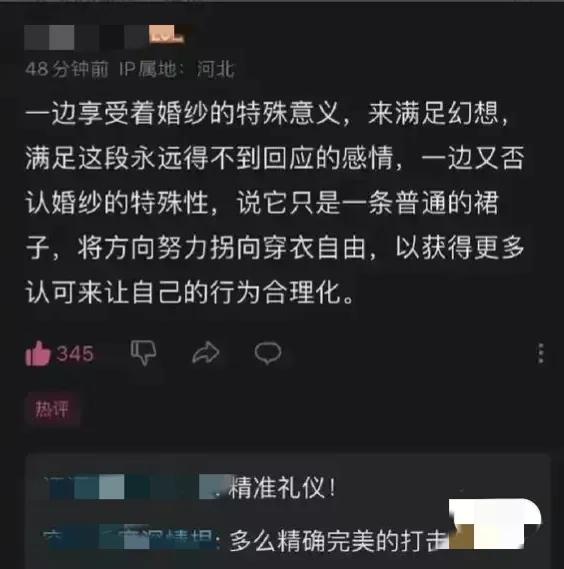
Task: Click the white sticker image in second reply
Action: pos(495,524)
